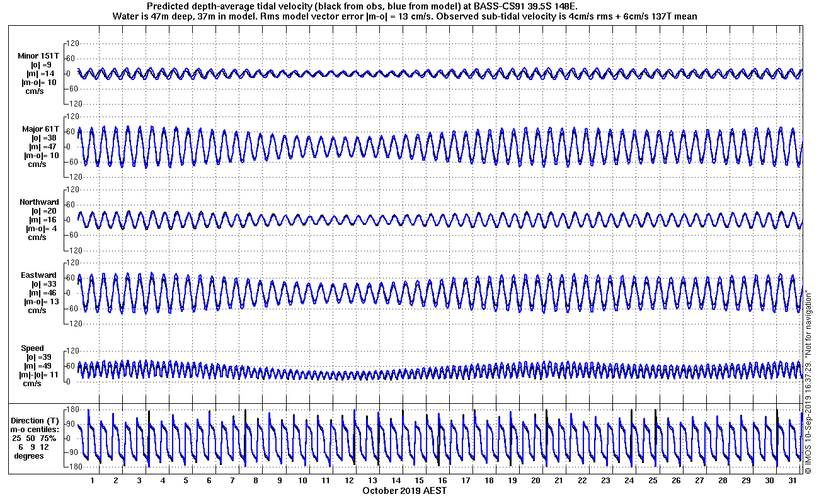Click the '|o| =38' value under Major 61T
This screenshot has height=504, width=819.
43,138
